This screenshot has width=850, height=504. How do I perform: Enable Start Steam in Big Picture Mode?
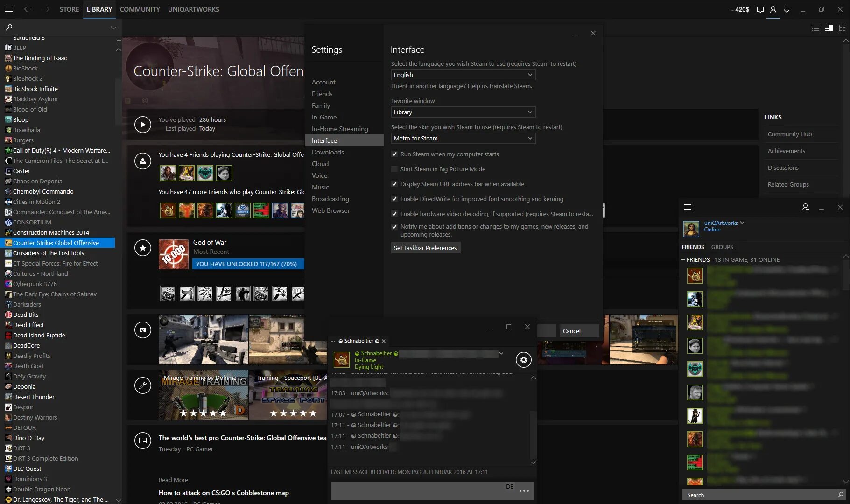[394, 169]
